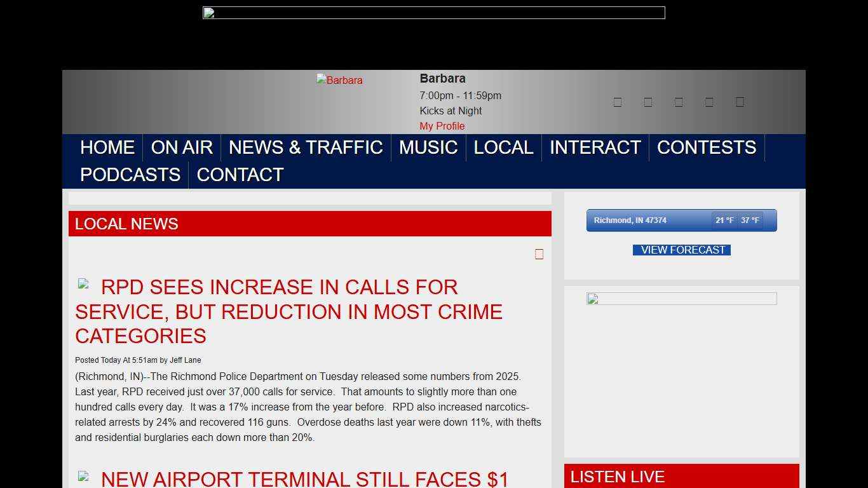Open the INTERACT navigation dropdown
The width and height of the screenshot is (868, 488).
(595, 147)
